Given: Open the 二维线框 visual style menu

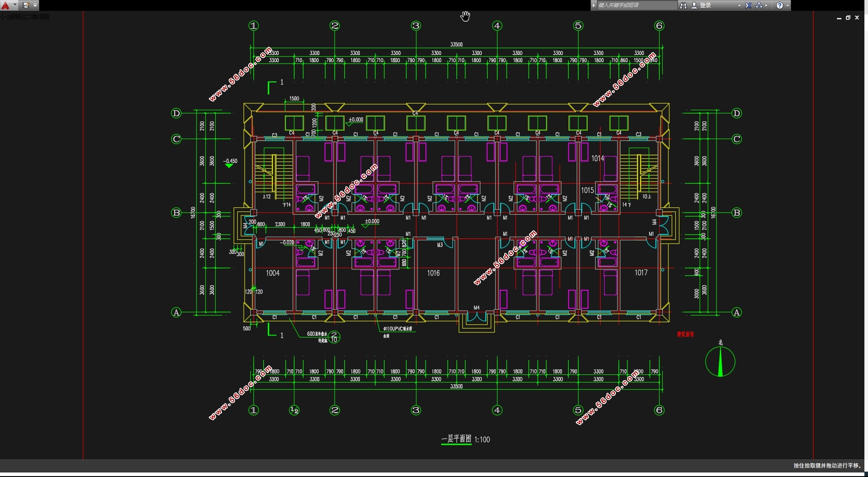Looking at the screenshot, I should [x=37, y=17].
